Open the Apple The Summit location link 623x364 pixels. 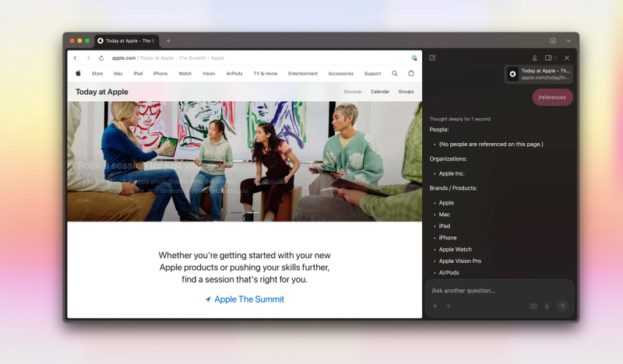pos(245,299)
